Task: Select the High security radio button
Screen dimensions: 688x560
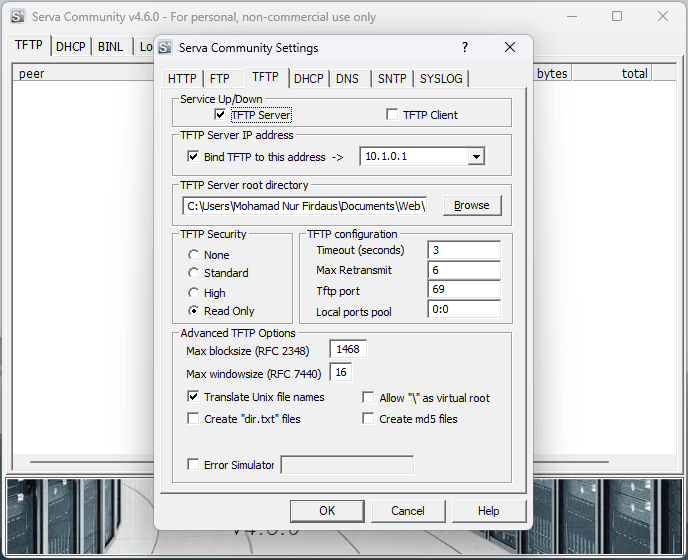Action: tap(193, 293)
